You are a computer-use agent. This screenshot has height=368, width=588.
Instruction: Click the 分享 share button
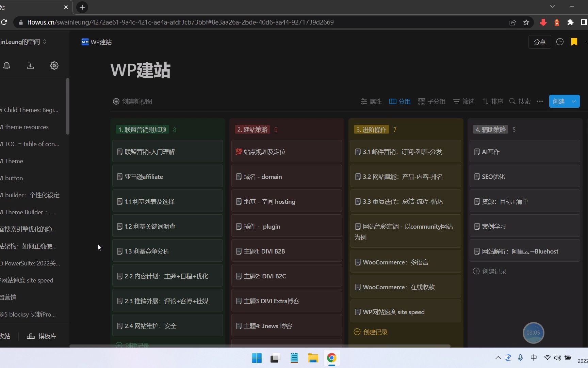point(539,42)
